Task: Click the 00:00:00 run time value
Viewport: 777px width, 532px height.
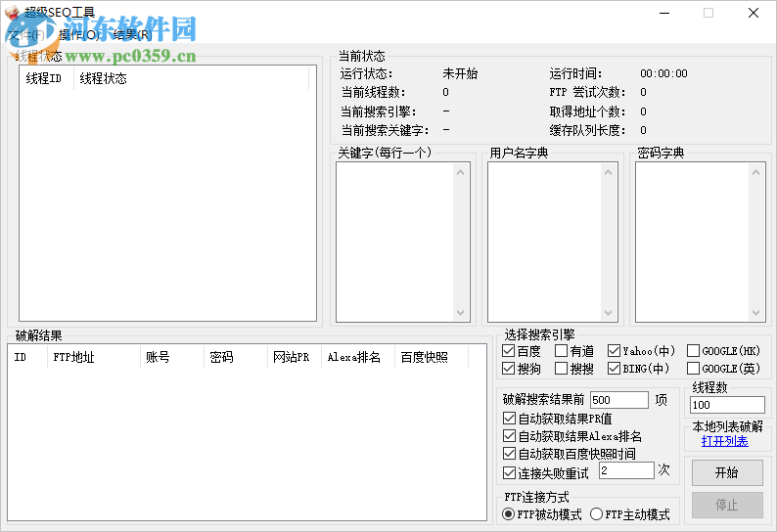Action: tap(663, 73)
